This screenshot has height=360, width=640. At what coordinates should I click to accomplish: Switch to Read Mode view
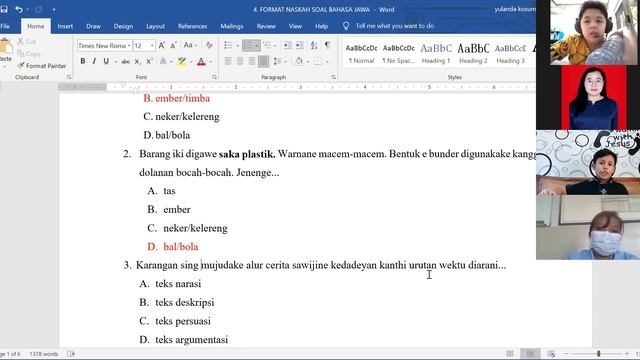pos(510,353)
